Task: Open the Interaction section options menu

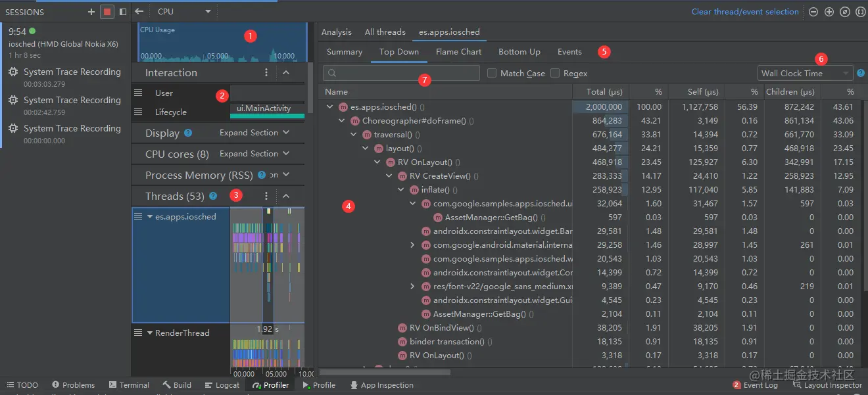Action: coord(266,72)
